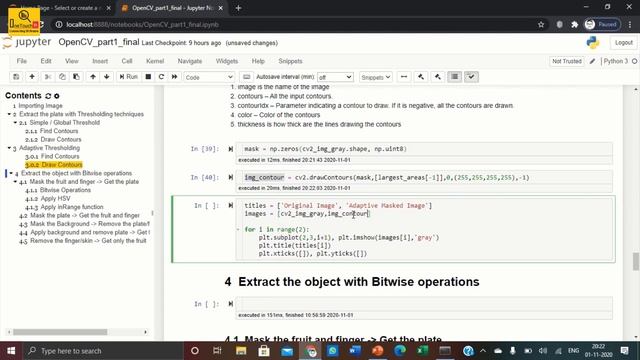This screenshot has width=640, height=360.
Task: Refresh the Contents table with the reload icon
Action: point(48,96)
